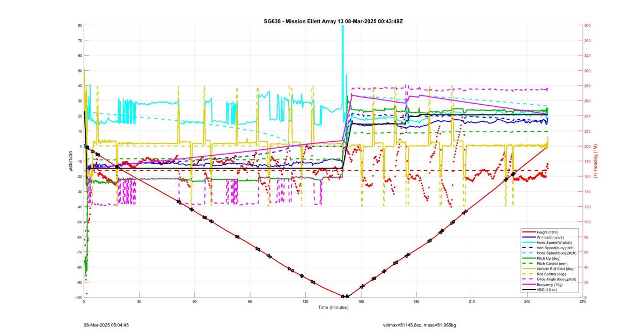Viewport: 644px width, 334px height.
Task: Click the "volmax=51145.8cc, mass=51.965kg" footer text
Action: click(419, 325)
